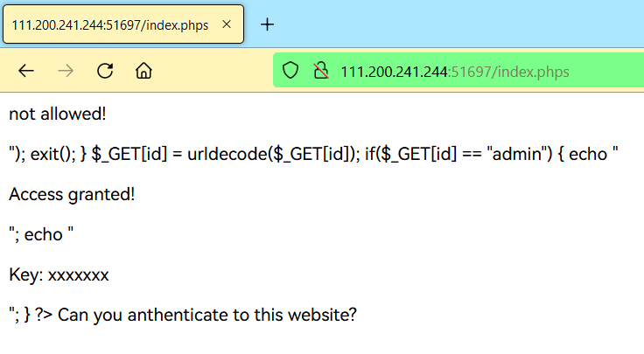The width and height of the screenshot is (644, 354).
Task: Click the "Access granted!" line
Action: tap(72, 194)
